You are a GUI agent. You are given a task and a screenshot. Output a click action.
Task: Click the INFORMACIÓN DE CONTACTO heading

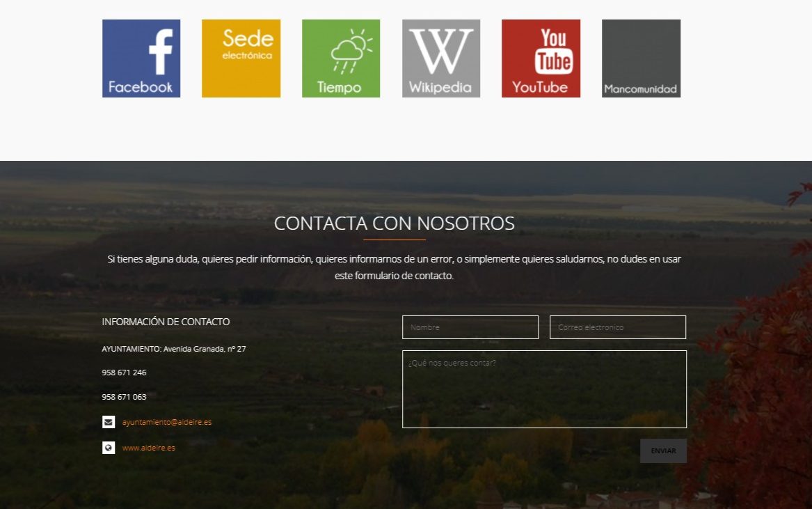[x=166, y=322]
